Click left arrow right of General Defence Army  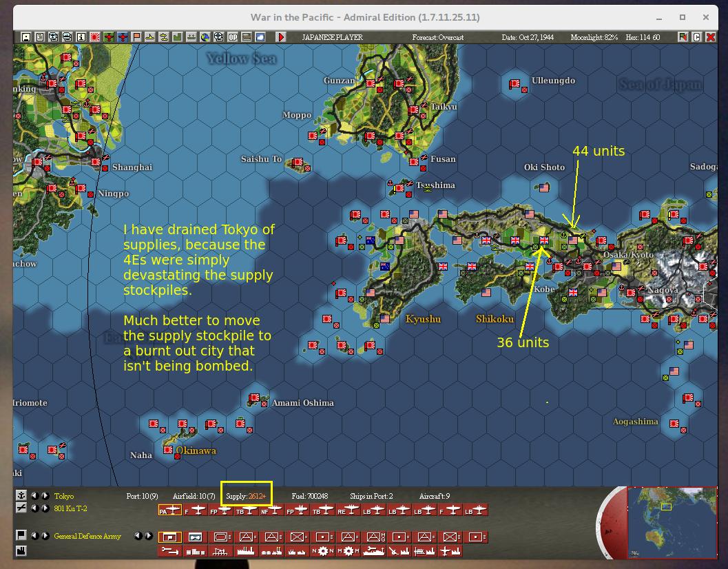click(x=138, y=535)
